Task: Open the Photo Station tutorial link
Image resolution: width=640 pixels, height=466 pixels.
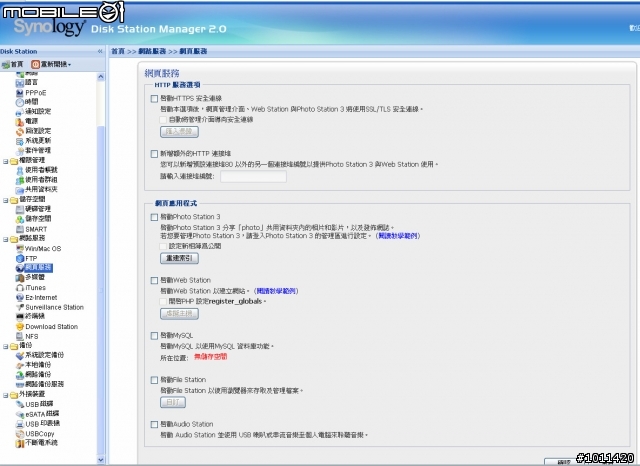Action: tap(398, 236)
